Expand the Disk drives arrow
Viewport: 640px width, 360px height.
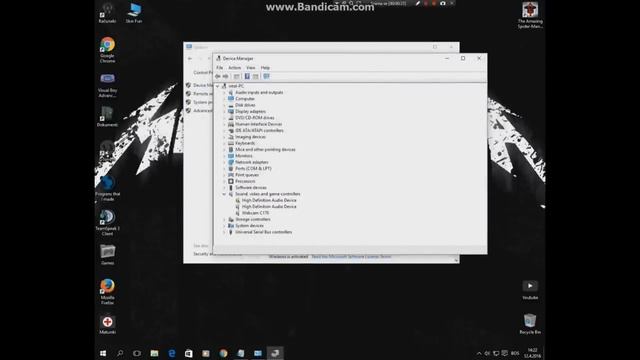coord(224,105)
